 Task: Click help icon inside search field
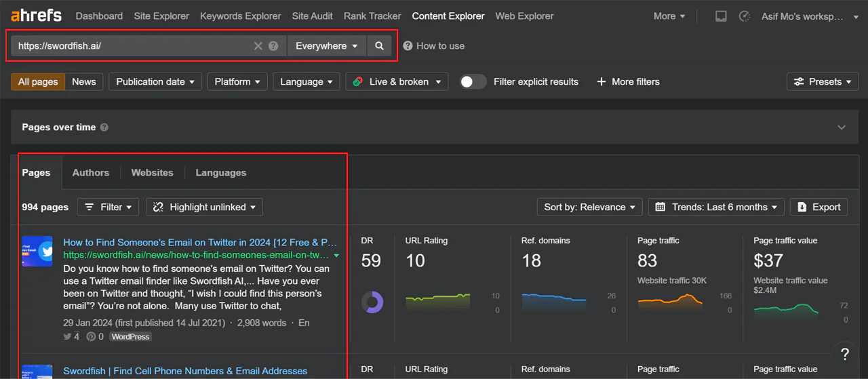(273, 46)
